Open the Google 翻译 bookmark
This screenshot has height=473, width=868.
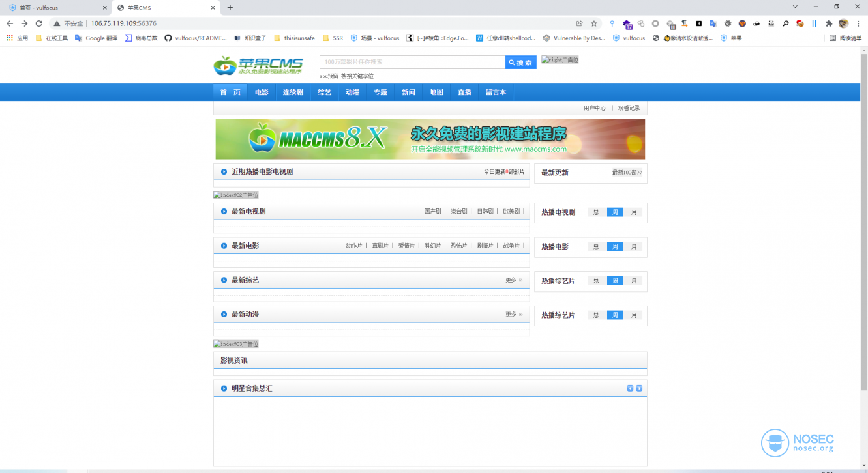tap(97, 38)
